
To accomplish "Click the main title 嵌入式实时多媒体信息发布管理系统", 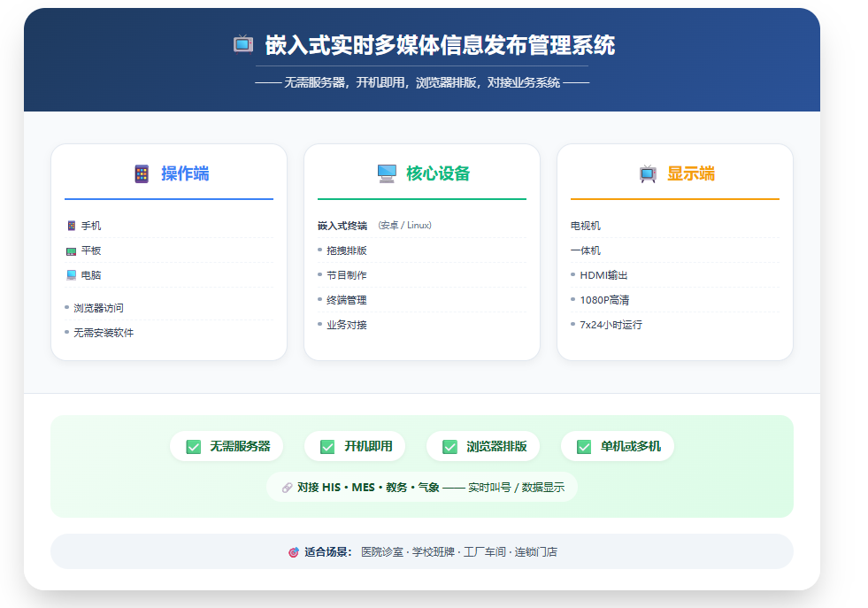I will click(x=440, y=45).
